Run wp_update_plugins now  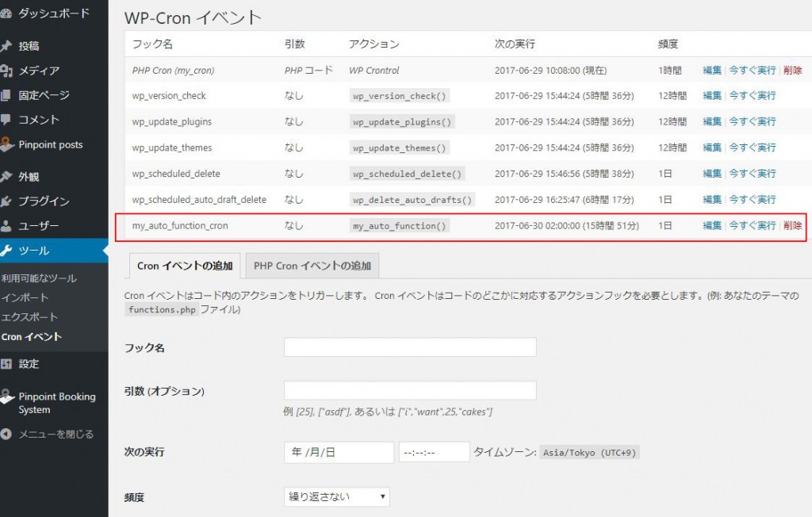coord(753,122)
